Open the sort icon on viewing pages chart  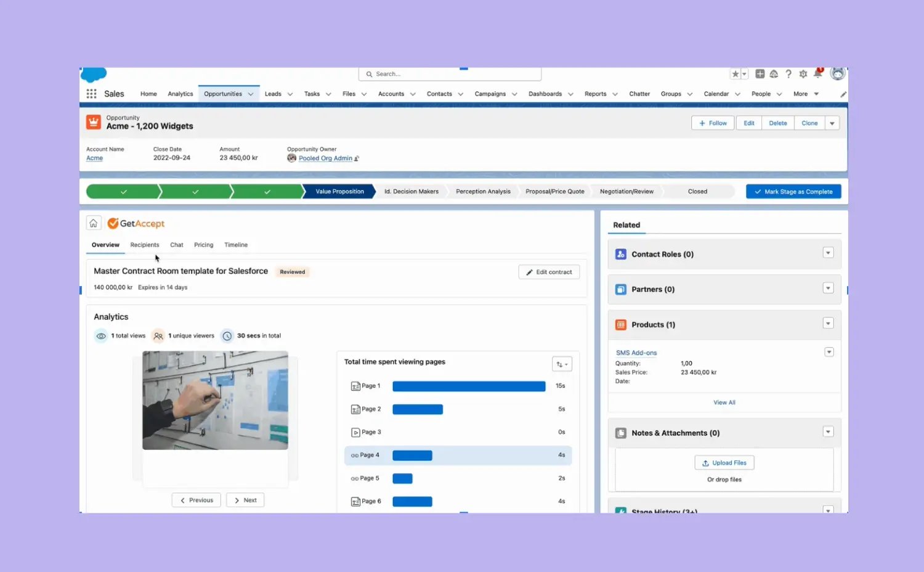click(561, 364)
